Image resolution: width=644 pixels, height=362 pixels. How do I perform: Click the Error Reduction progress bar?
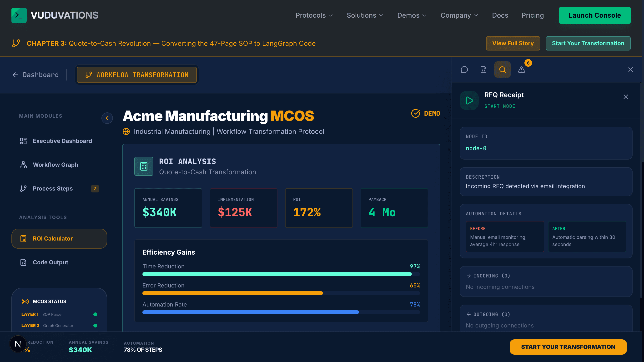(x=281, y=293)
